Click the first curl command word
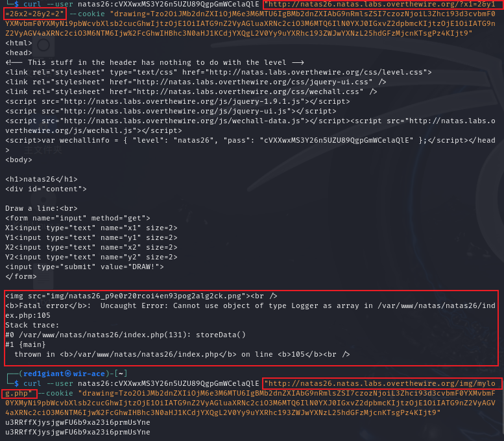504x441 pixels. pos(32,4)
